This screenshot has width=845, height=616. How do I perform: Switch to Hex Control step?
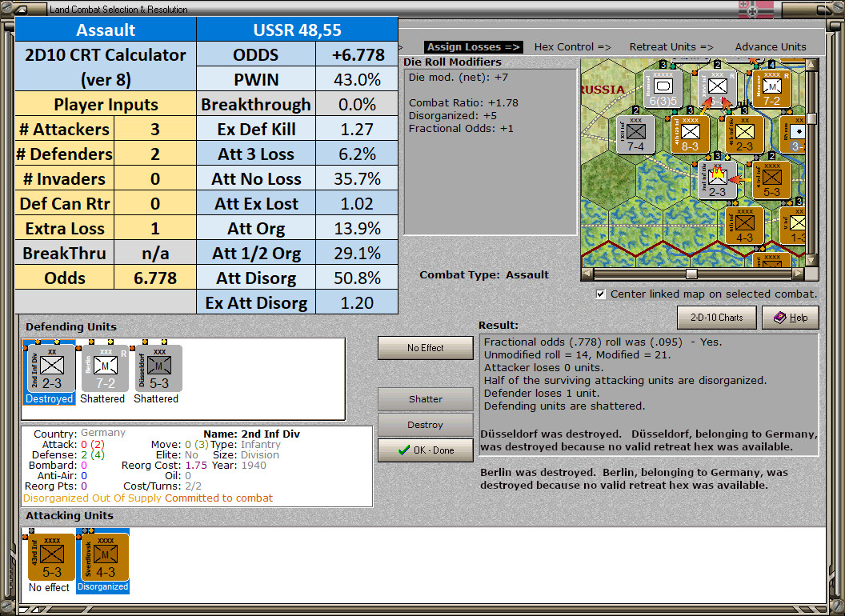tap(572, 47)
